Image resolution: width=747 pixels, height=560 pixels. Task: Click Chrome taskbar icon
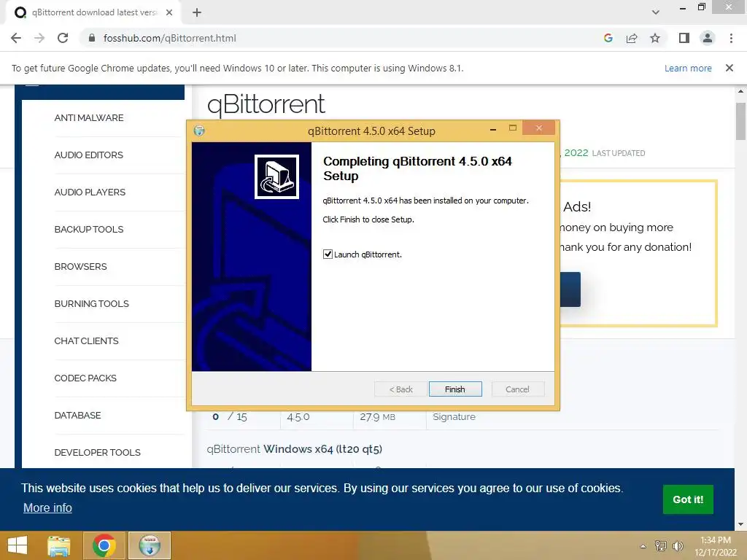point(104,545)
